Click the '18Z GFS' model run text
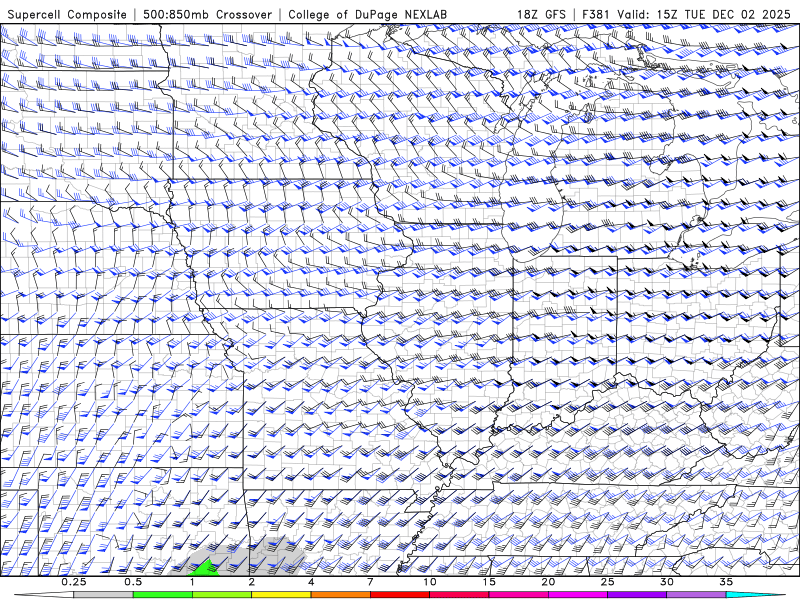 541,14
